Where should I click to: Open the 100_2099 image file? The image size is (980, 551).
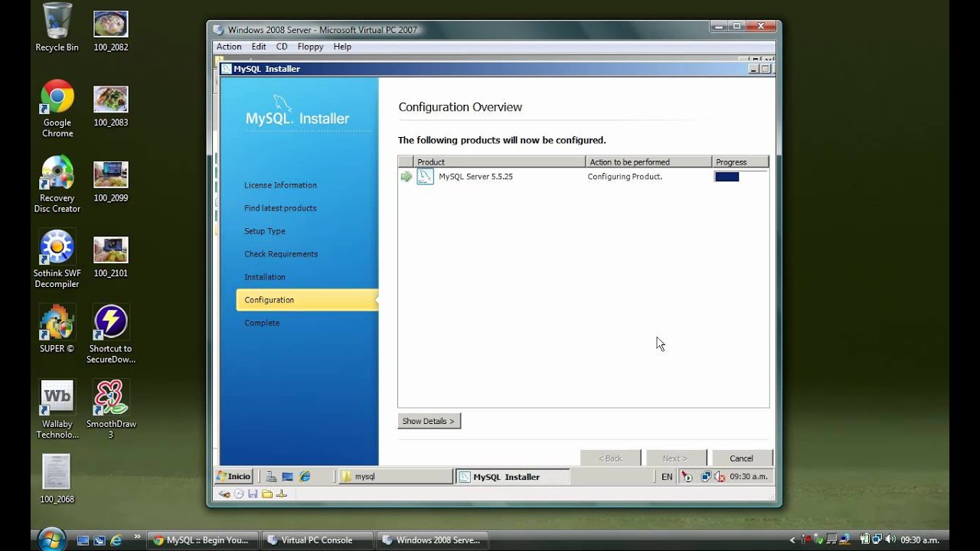click(111, 181)
